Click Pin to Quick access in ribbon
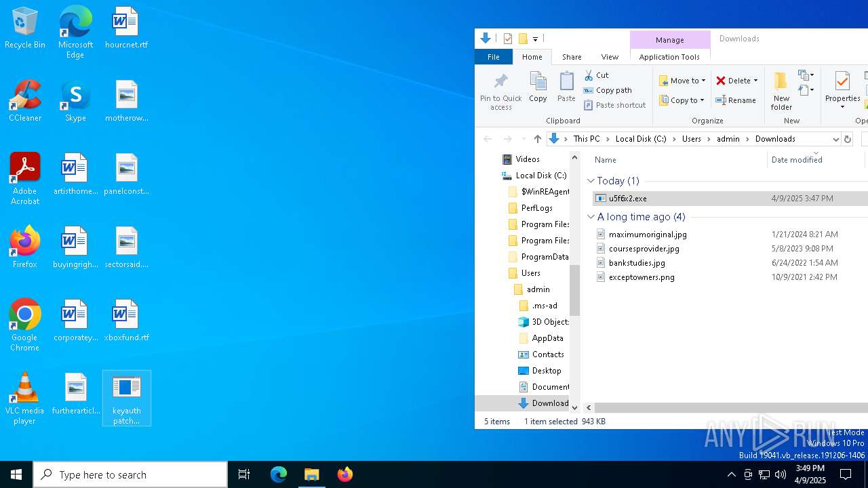The image size is (868, 488). point(501,91)
